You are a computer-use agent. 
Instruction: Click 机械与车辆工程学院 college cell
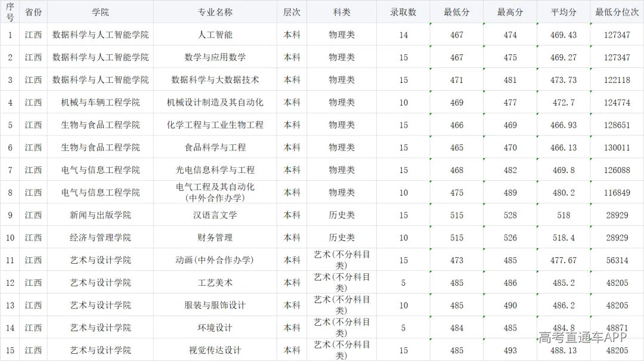click(101, 103)
